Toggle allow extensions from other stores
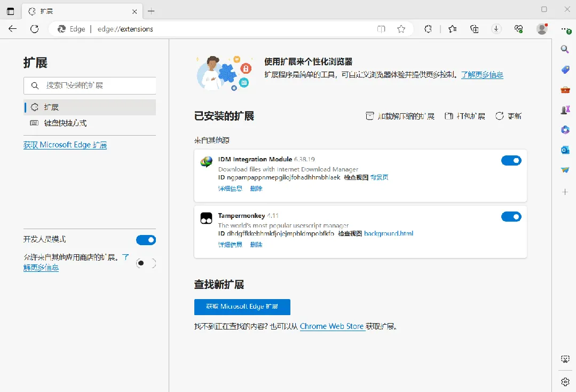 click(x=146, y=263)
